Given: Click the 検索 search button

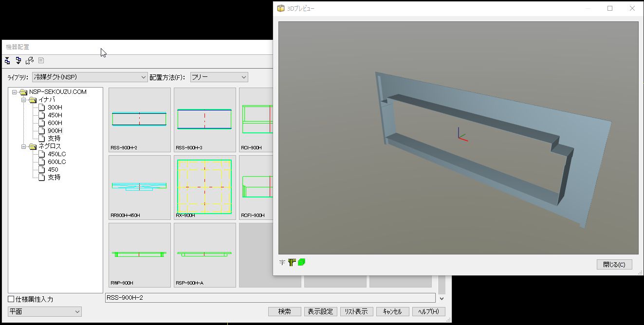Looking at the screenshot, I should coord(284,311).
